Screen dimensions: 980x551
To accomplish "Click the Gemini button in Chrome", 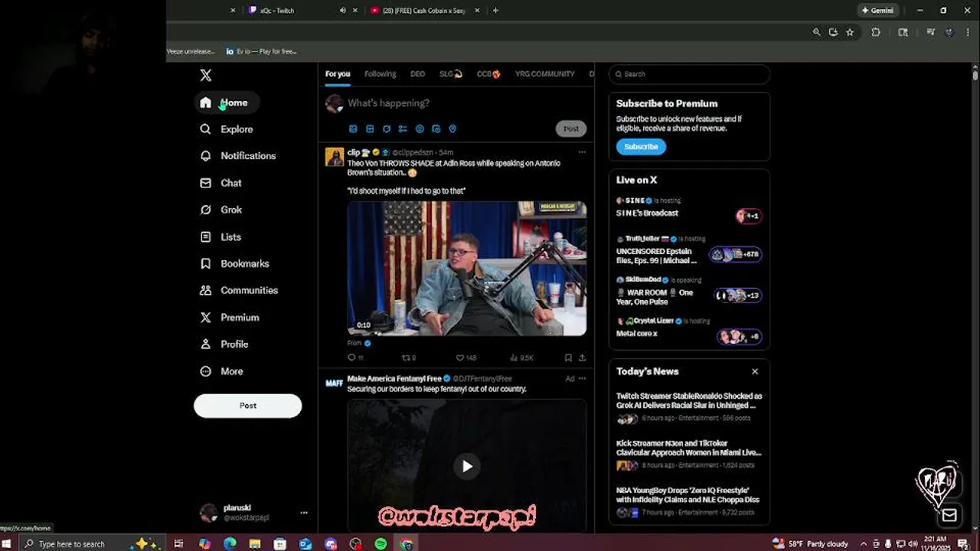I will (x=877, y=11).
